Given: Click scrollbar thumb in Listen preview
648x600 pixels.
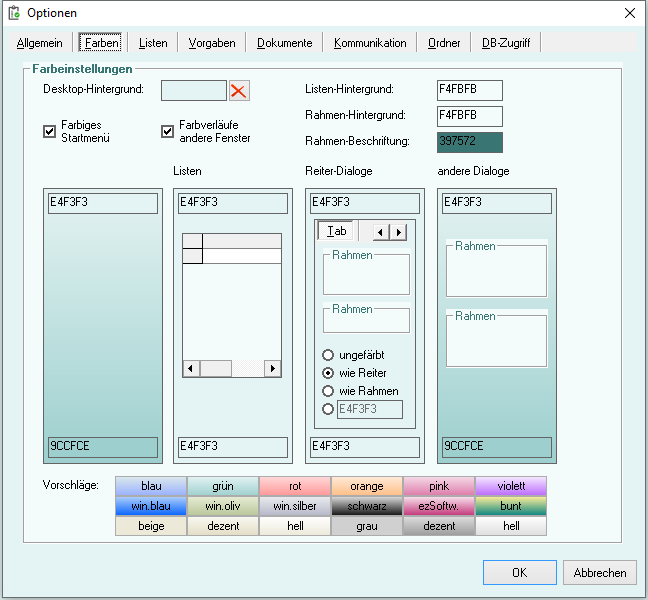Looking at the screenshot, I should pyautogui.click(x=216, y=368).
